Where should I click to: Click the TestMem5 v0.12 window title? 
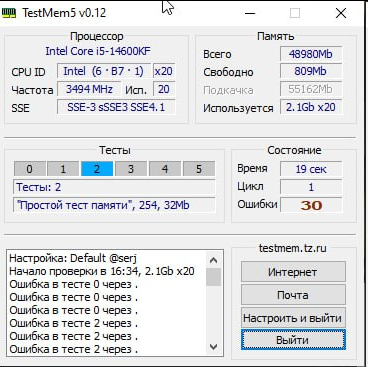64,13
